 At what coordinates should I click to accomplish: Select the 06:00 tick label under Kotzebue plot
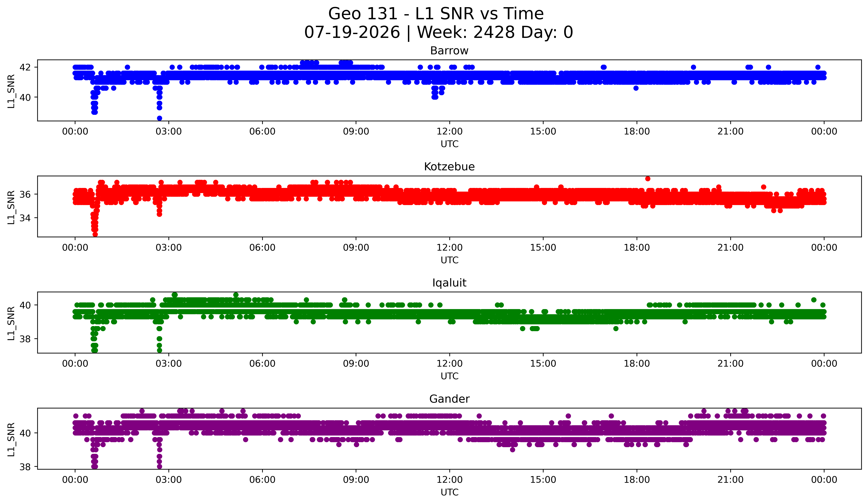tap(262, 248)
